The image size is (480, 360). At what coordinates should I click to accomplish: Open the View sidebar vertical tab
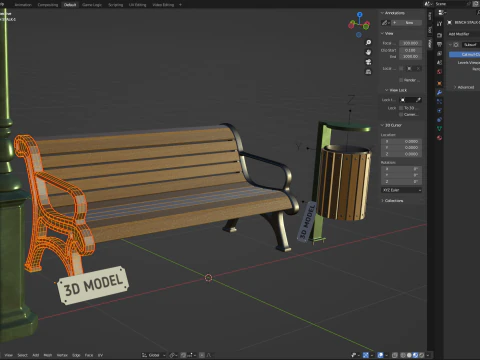point(430,43)
